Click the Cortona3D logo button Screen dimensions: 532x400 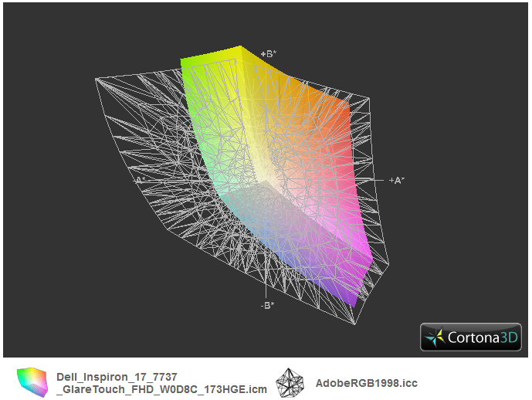pyautogui.click(x=470, y=337)
